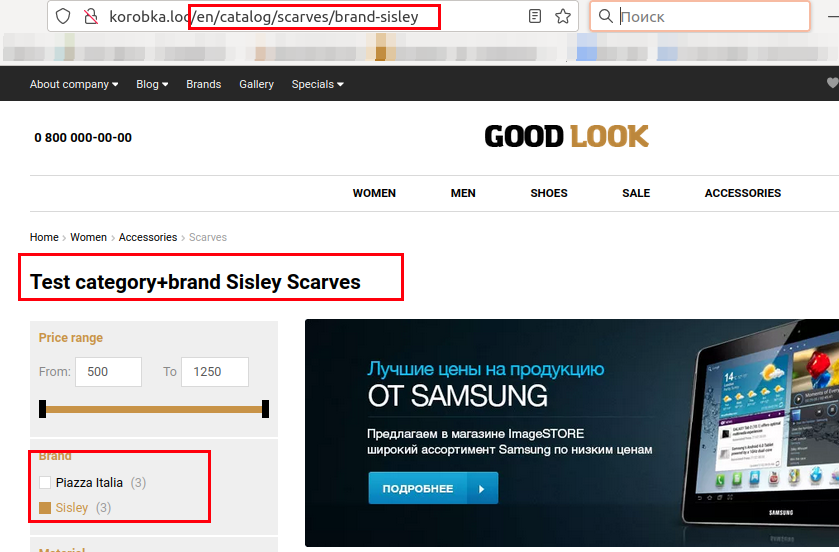The height and width of the screenshot is (552, 839).
Task: Open the SALE category
Action: pos(636,193)
